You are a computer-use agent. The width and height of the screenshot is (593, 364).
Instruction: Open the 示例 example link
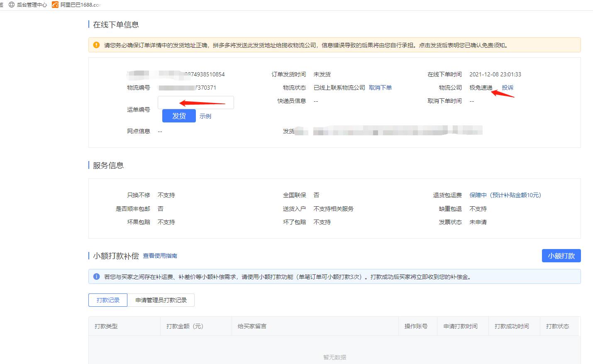click(x=205, y=116)
